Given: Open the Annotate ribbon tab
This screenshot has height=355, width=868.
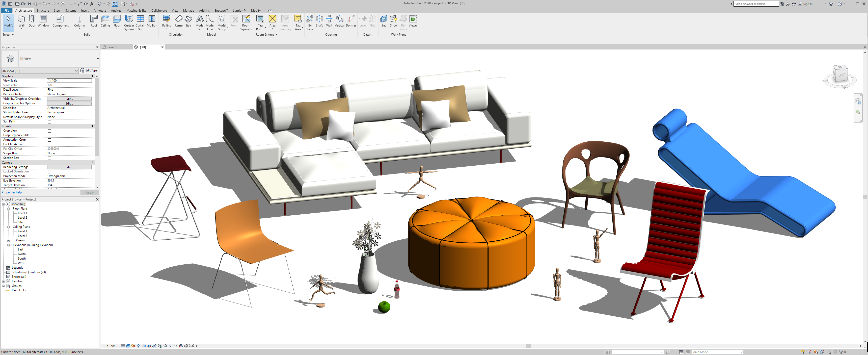Looking at the screenshot, I should (x=100, y=10).
